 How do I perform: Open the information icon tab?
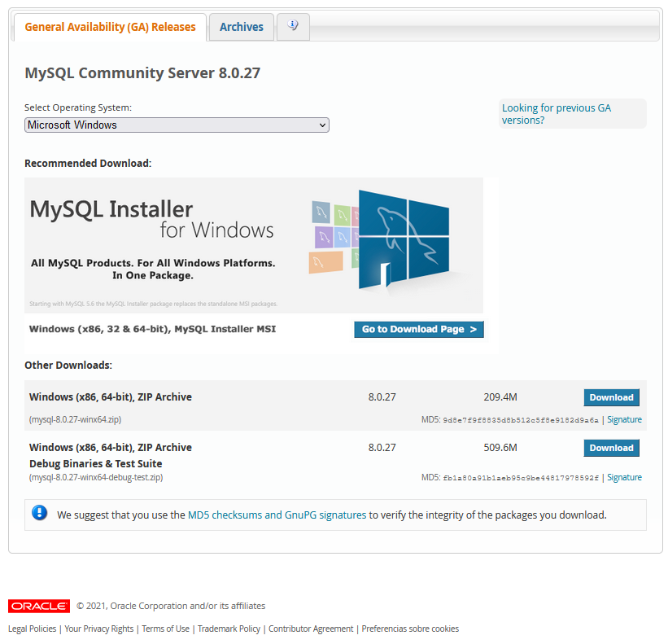pos(293,26)
